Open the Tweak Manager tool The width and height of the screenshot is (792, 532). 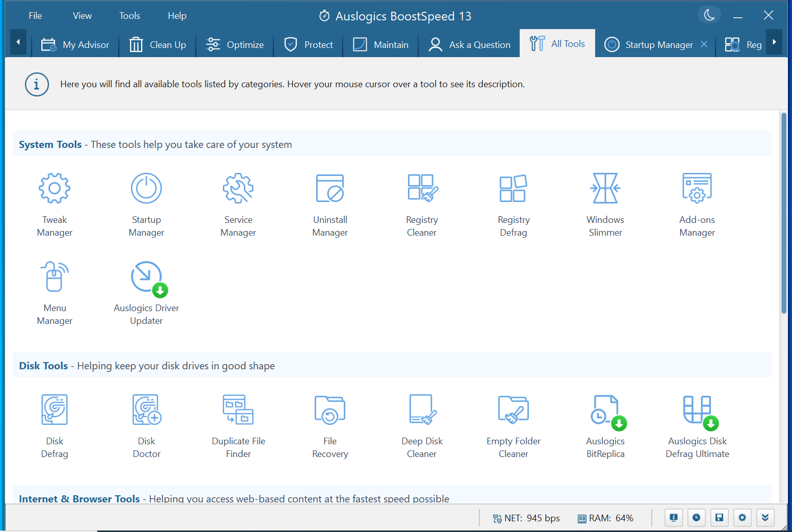click(x=55, y=205)
